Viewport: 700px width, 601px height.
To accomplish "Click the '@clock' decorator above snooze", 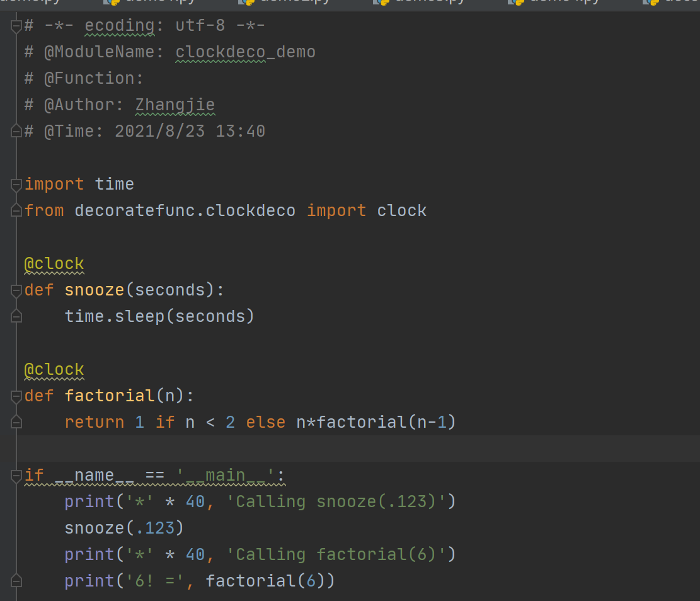I will pos(54,264).
